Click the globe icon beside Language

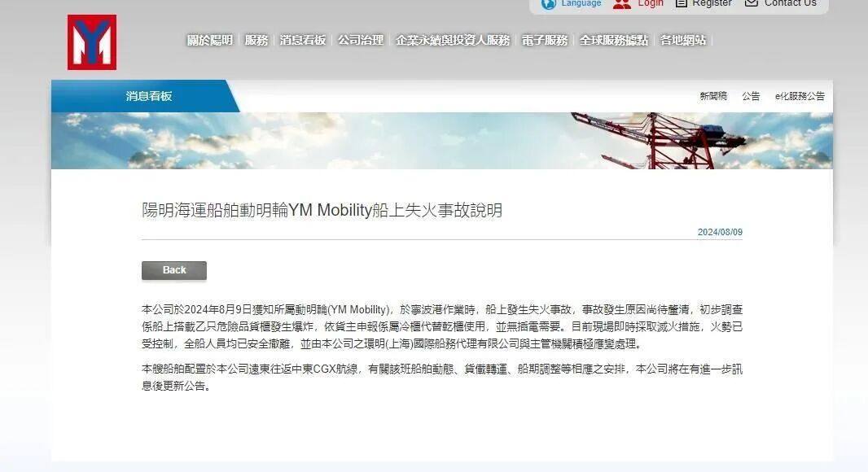549,4
